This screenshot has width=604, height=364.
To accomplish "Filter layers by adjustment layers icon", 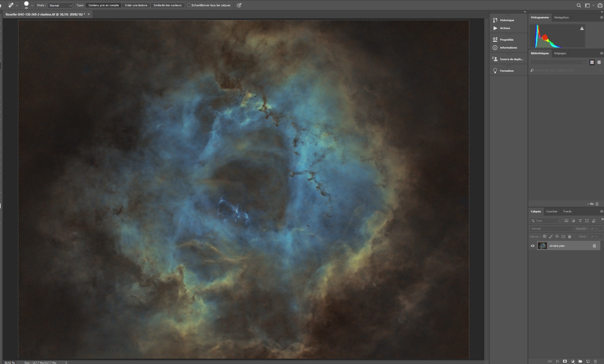I will click(573, 221).
